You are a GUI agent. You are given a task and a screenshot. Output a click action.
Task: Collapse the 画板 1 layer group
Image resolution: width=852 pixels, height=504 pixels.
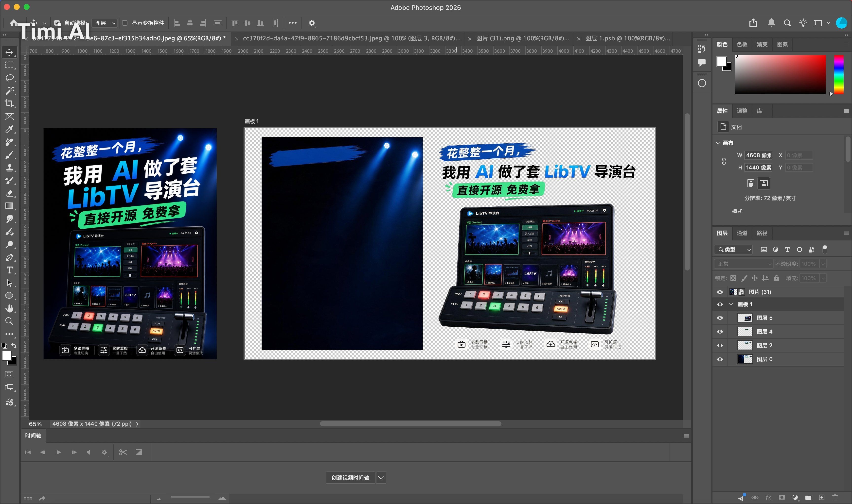click(731, 304)
